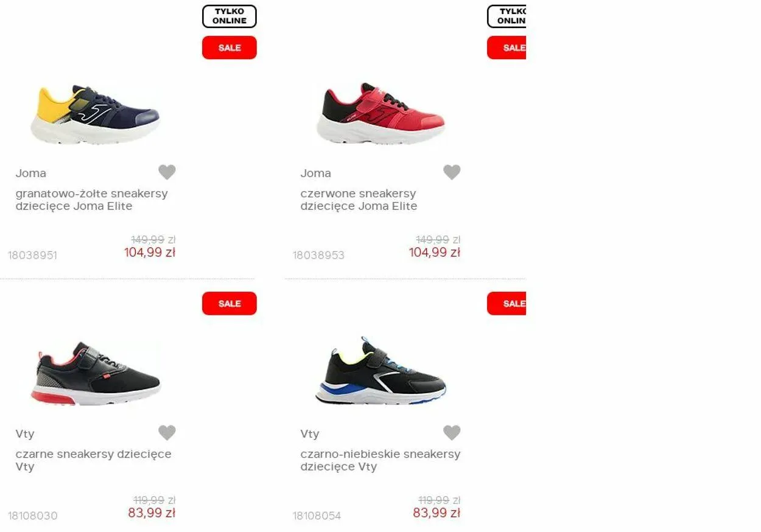Favorite the granatowo-żołte Joma sneakers heart

pos(167,172)
